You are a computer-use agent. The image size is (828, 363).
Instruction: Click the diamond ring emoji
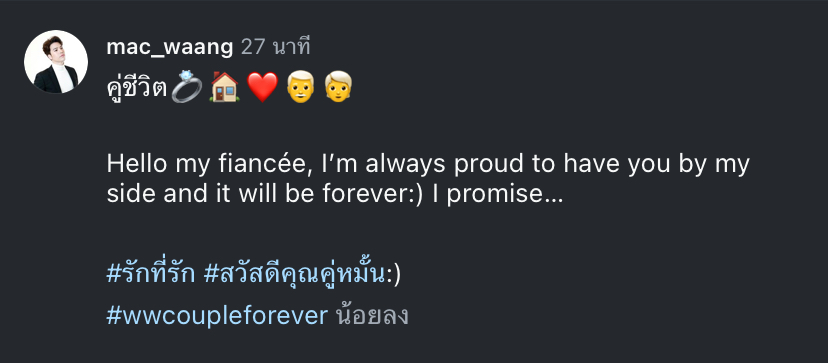[x=186, y=87]
